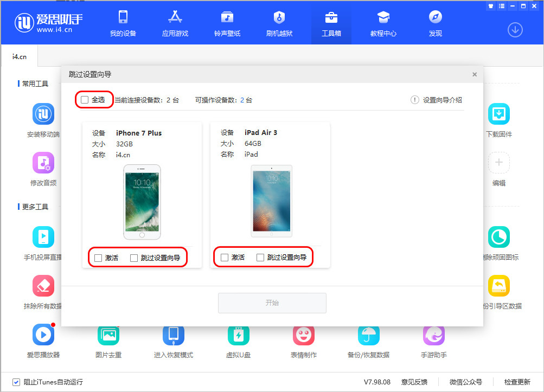Open 安装移动端 tool icon
The image size is (544, 392).
[x=43, y=114]
